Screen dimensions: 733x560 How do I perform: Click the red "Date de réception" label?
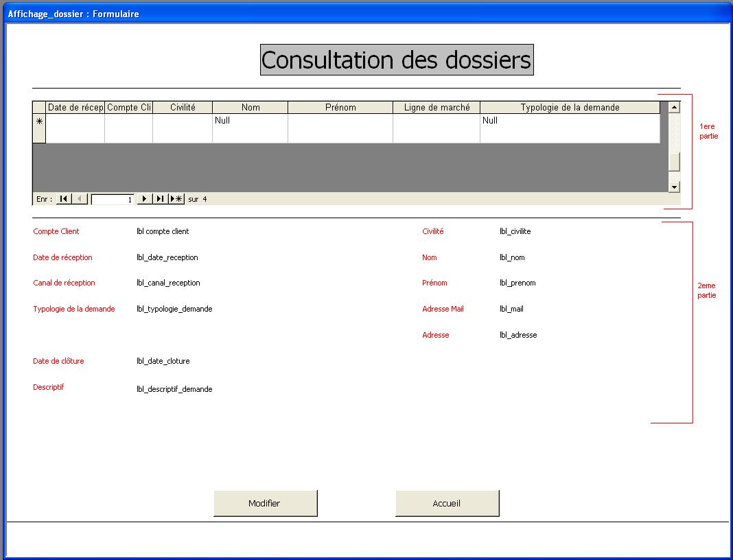point(62,257)
